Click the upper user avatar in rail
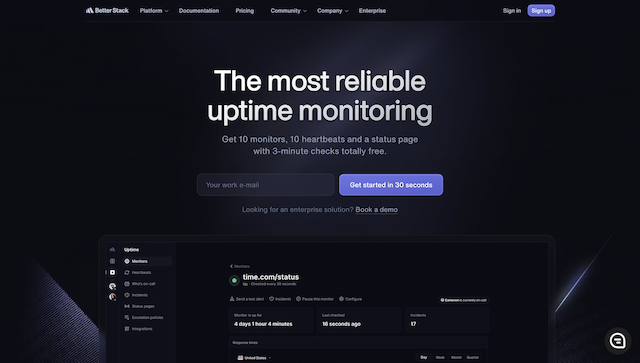The height and width of the screenshot is (363, 640). [x=112, y=286]
